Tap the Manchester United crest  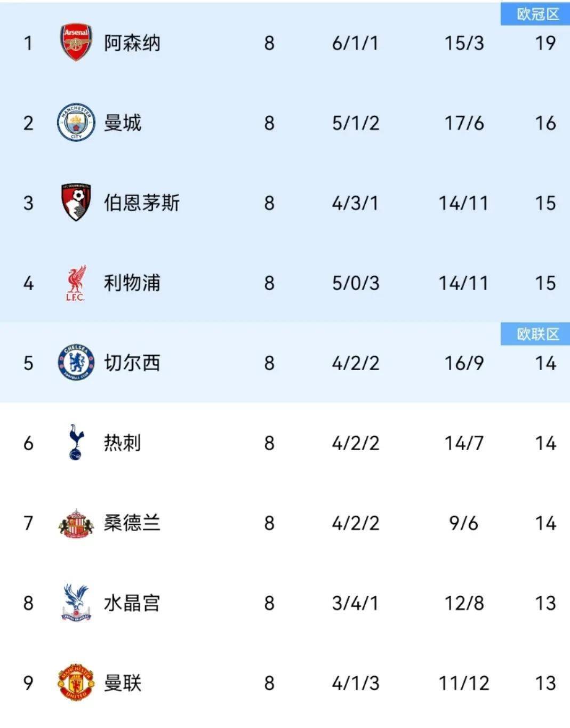(76, 683)
